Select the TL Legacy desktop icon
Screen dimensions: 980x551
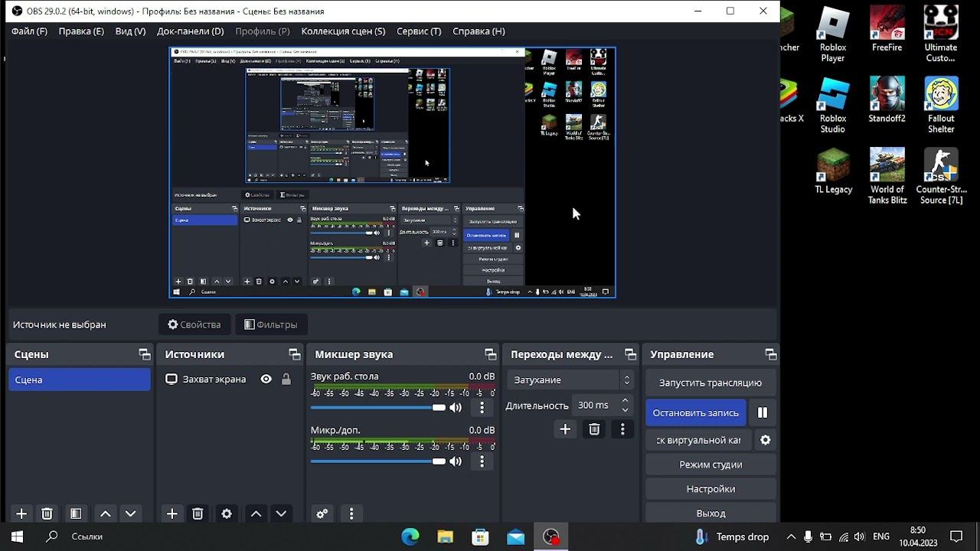[833, 171]
